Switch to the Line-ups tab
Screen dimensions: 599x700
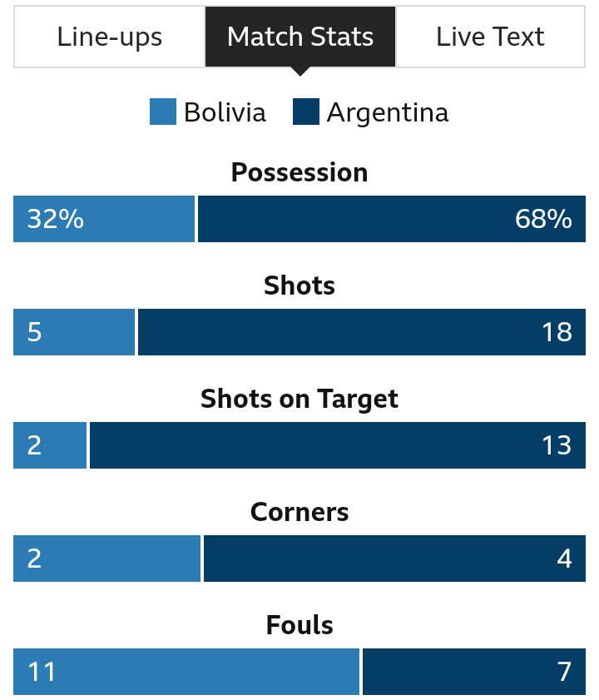pyautogui.click(x=110, y=37)
